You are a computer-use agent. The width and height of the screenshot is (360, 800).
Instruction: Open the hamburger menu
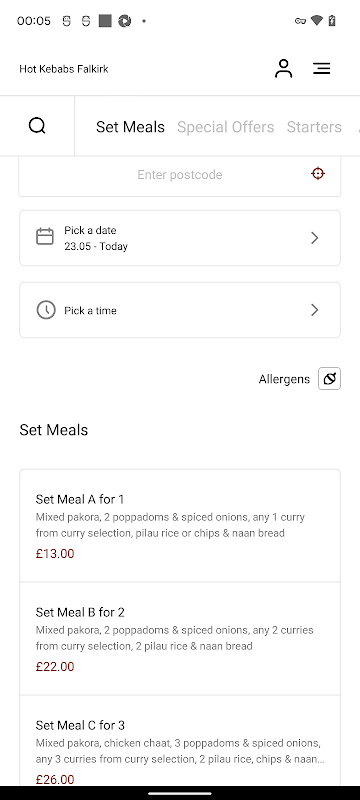coord(322,68)
